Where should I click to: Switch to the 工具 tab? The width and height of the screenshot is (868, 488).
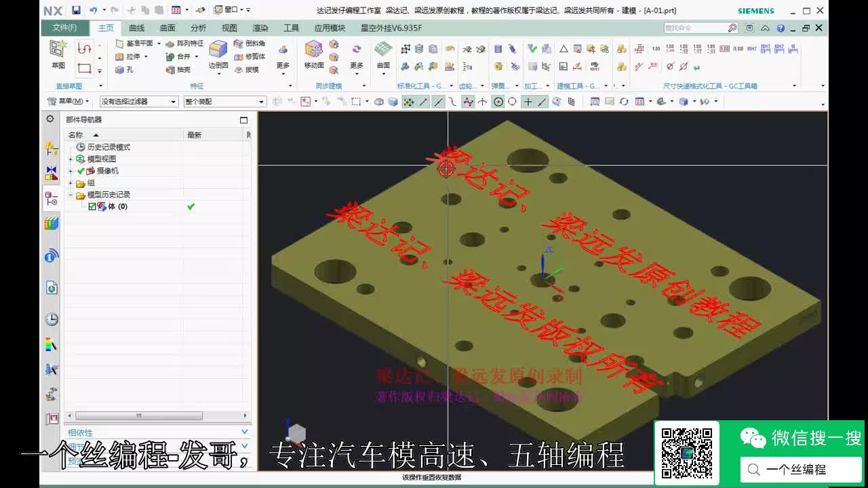291,28
